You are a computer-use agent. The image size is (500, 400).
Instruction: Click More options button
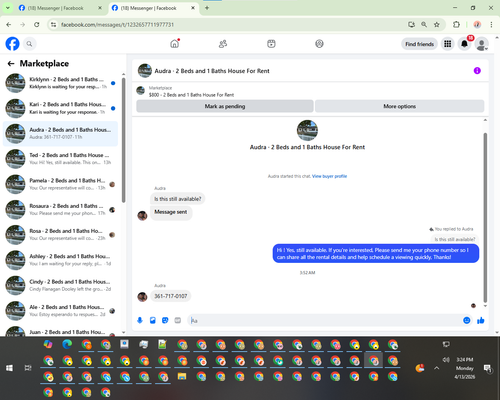(x=399, y=106)
